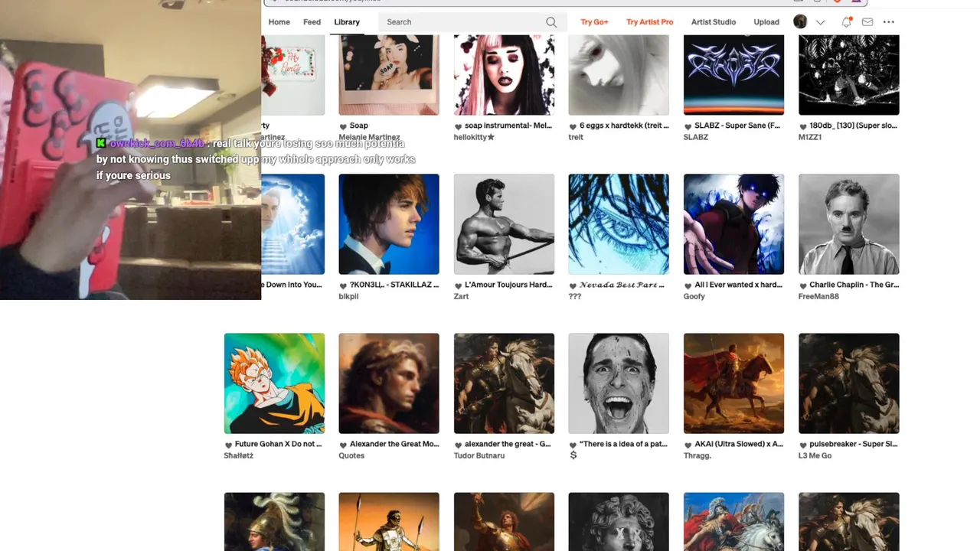Viewport: 980px width, 551px height.
Task: Click the search magnifier icon
Action: (x=551, y=22)
